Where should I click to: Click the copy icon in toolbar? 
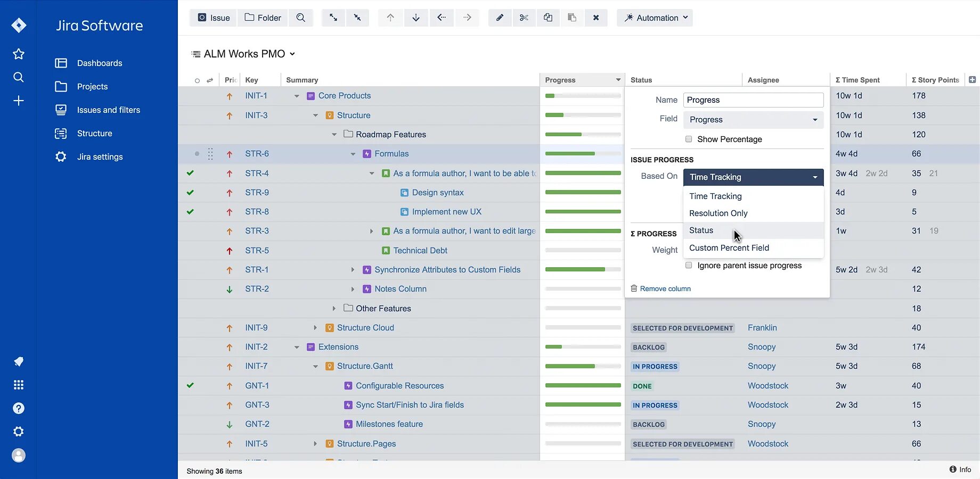click(548, 18)
